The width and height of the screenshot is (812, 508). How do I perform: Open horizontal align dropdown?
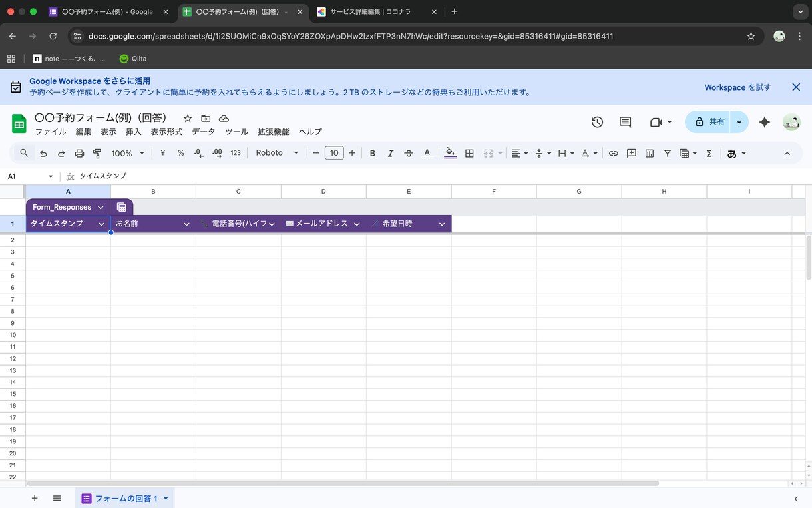[x=519, y=153]
